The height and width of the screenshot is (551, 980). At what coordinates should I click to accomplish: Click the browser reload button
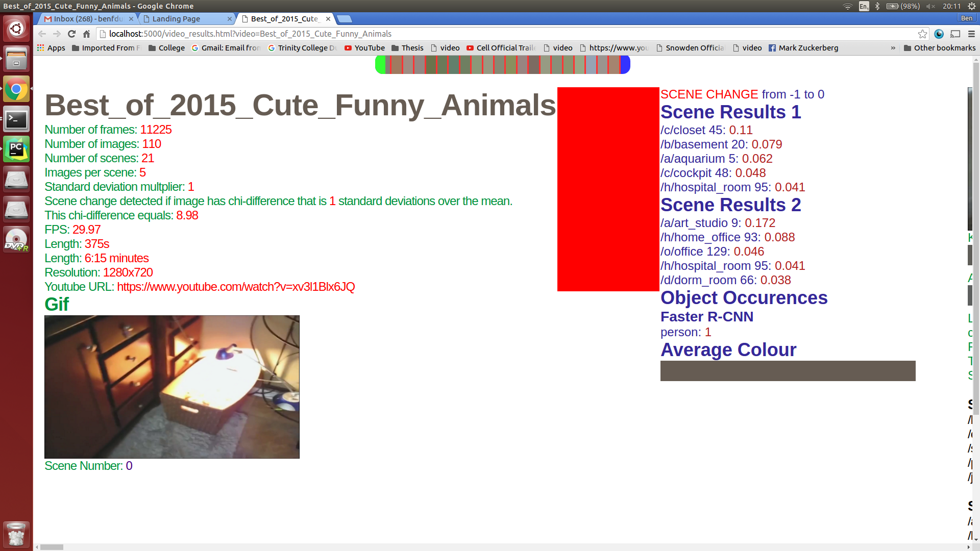pyautogui.click(x=71, y=34)
